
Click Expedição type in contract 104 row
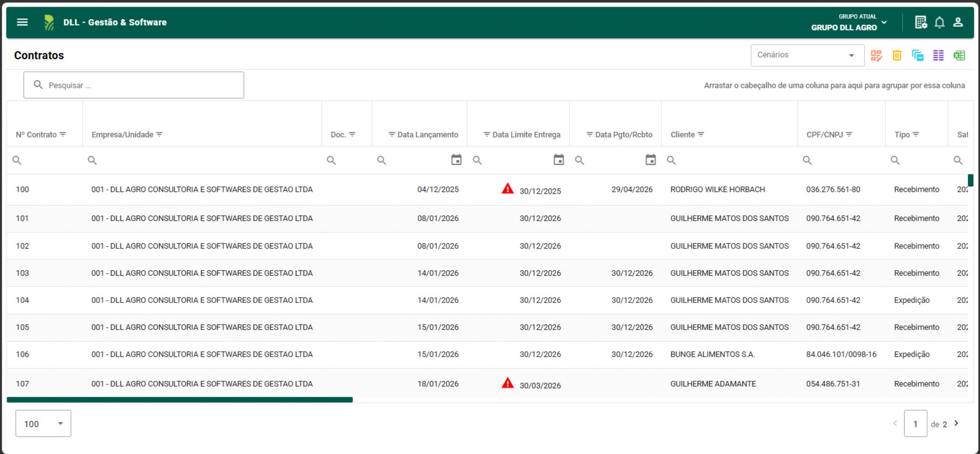pos(912,300)
